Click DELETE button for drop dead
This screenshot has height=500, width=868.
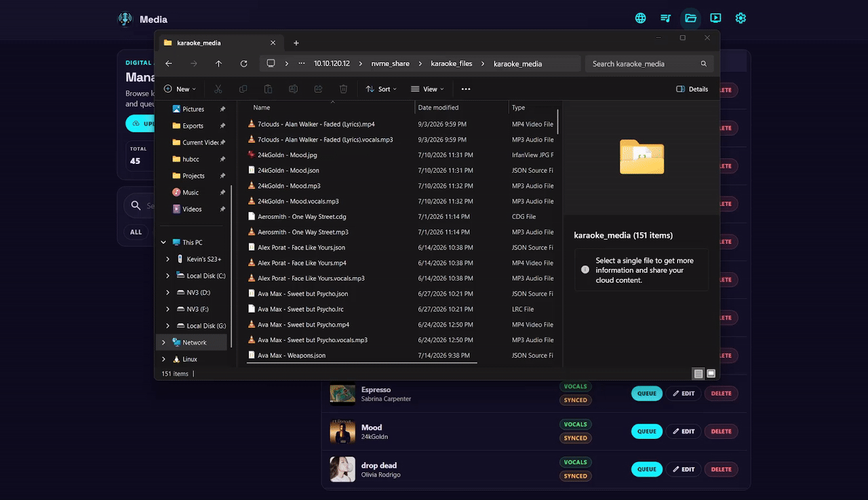pos(721,470)
